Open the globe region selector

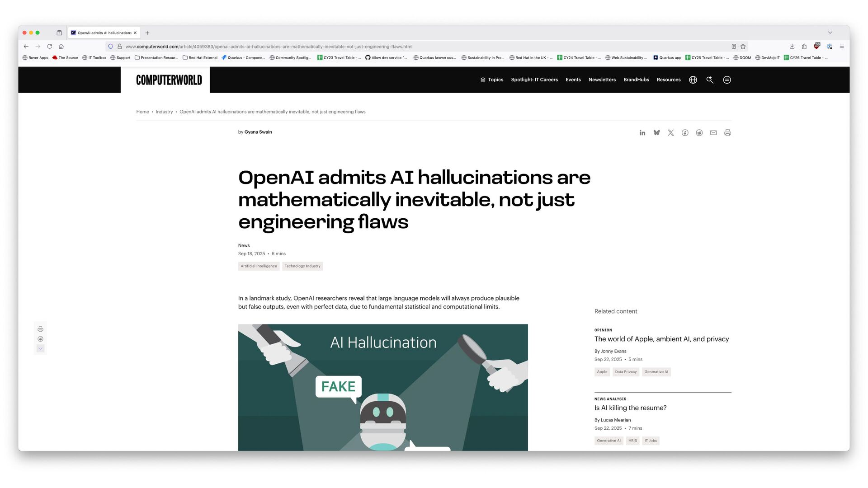(693, 80)
